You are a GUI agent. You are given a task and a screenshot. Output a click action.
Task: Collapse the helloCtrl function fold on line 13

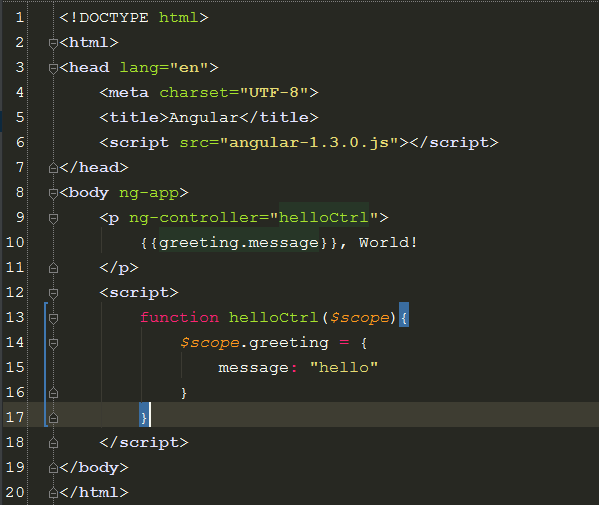tap(53, 318)
